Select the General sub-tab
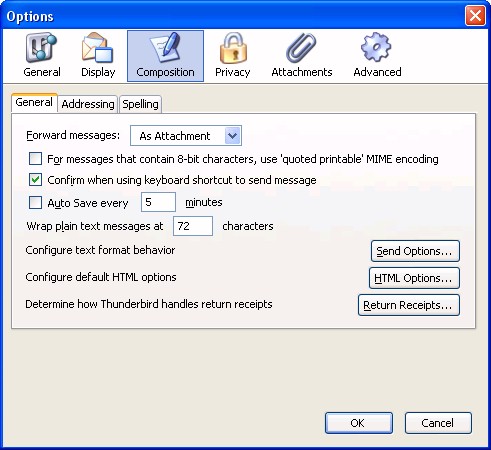Screen dimensions: 491x450 click(x=34, y=102)
